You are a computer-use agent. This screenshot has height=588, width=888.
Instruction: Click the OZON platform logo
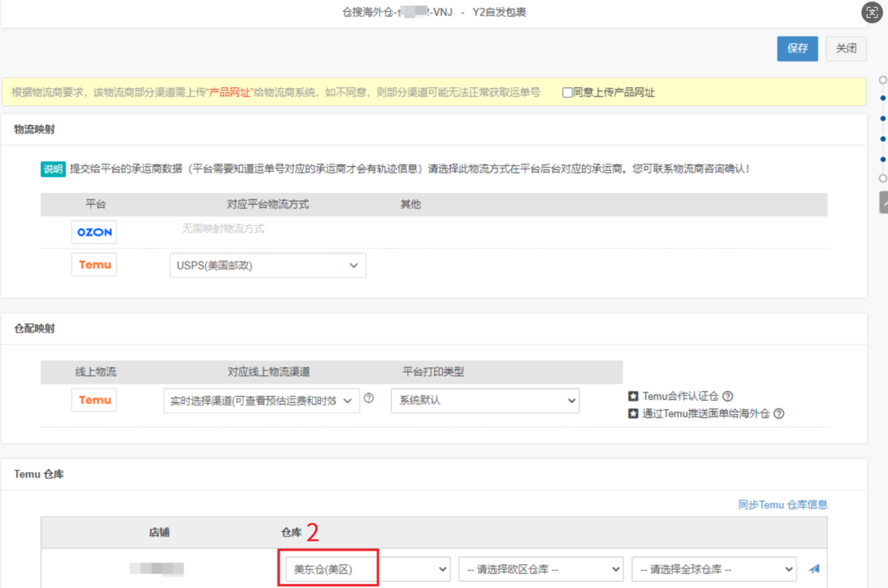coord(94,232)
